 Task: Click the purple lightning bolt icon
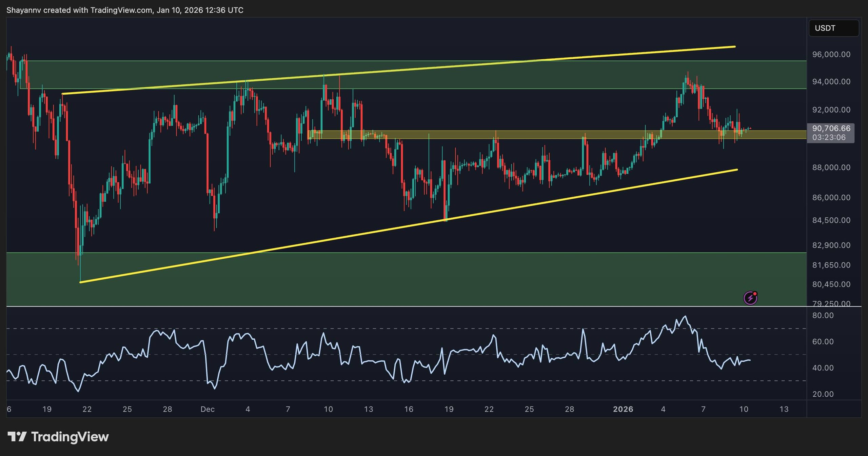(x=750, y=298)
